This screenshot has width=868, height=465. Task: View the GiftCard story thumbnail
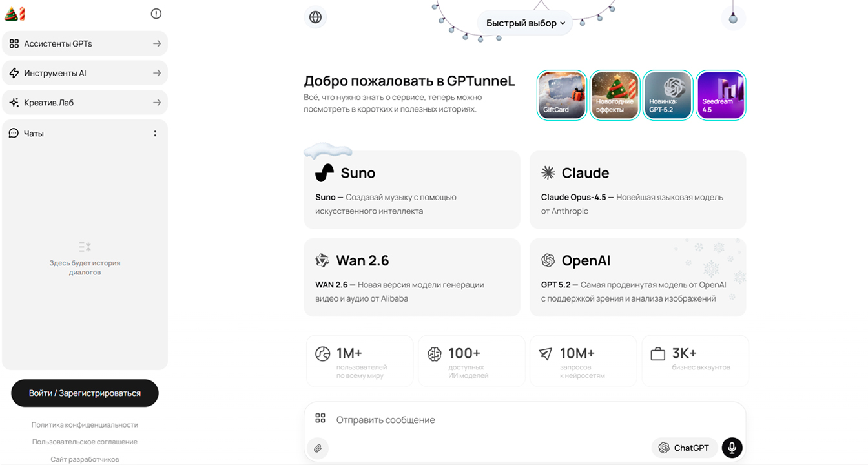562,95
